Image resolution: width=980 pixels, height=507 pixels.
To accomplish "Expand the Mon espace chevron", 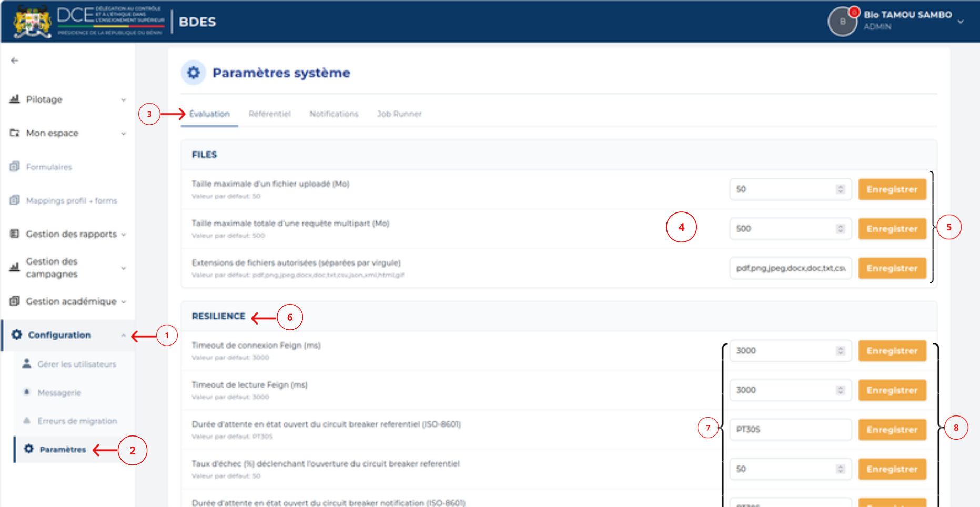I will tap(124, 134).
